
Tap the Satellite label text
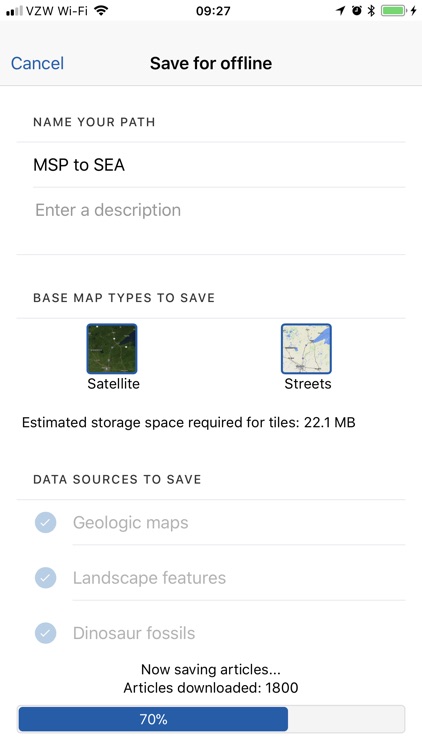[x=113, y=384]
